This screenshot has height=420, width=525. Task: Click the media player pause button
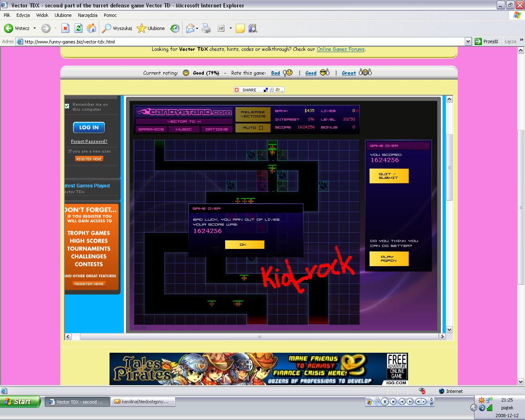[x=385, y=402]
